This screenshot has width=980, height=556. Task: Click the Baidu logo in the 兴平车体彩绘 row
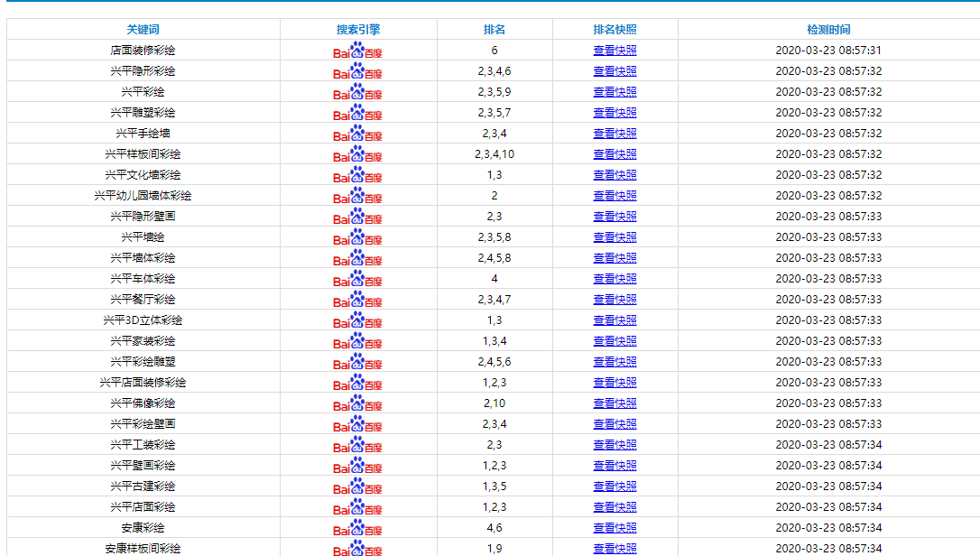(x=357, y=278)
